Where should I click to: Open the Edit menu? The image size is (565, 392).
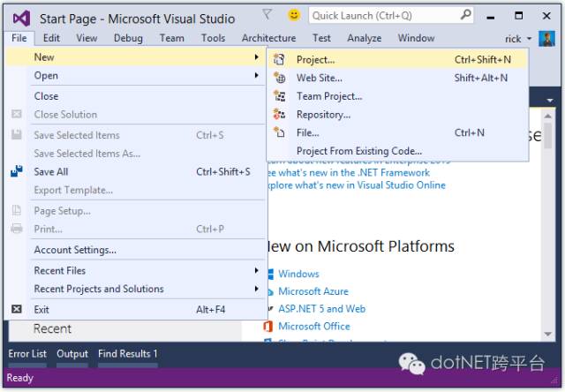pyautogui.click(x=51, y=38)
